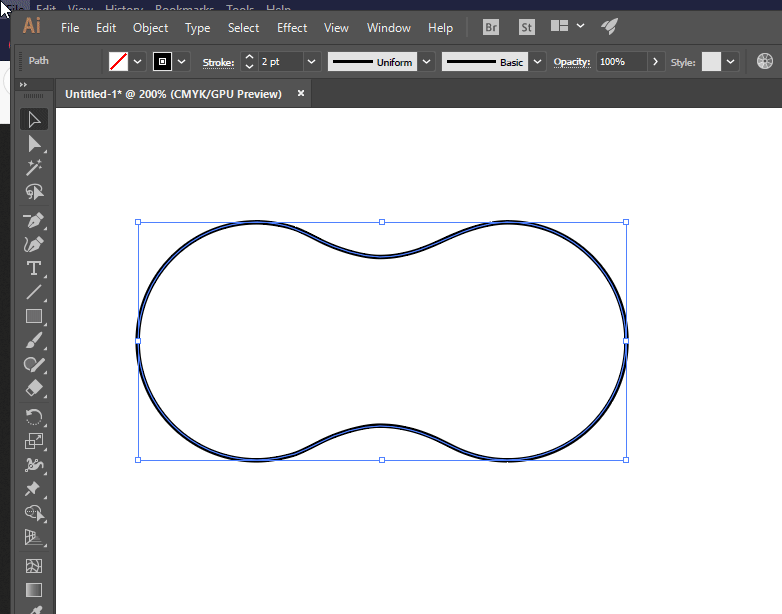The height and width of the screenshot is (614, 782).
Task: Select the Curvature tool
Action: point(34,244)
